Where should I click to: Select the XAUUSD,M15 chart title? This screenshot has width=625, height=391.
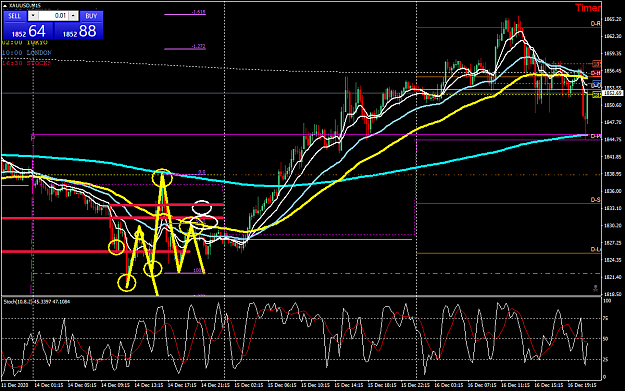(x=25, y=6)
